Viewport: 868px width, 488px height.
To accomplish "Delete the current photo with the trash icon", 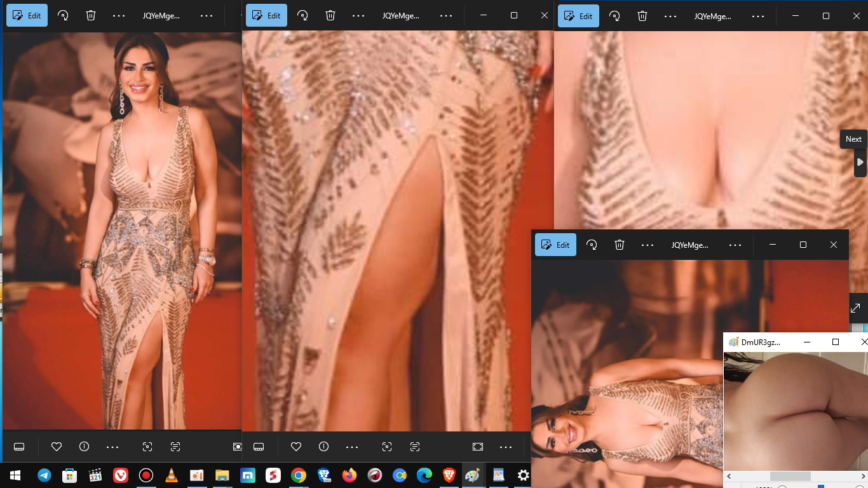I will [91, 15].
